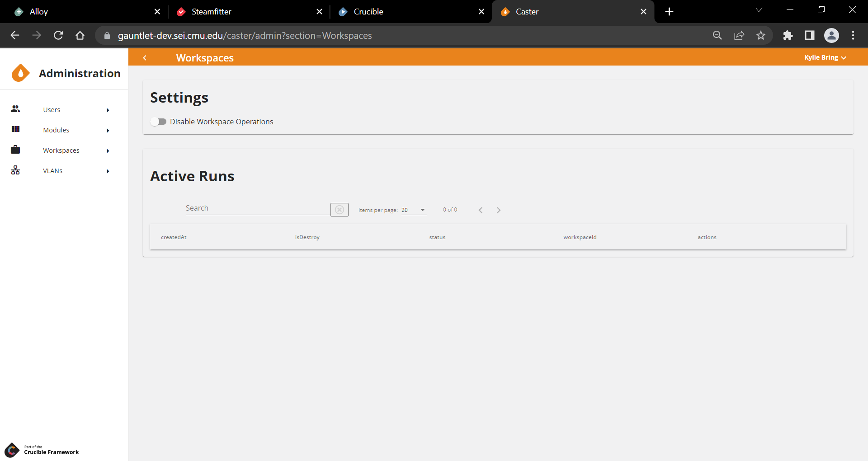The height and width of the screenshot is (461, 868).
Task: Clear search with the circled X icon
Action: 340,210
